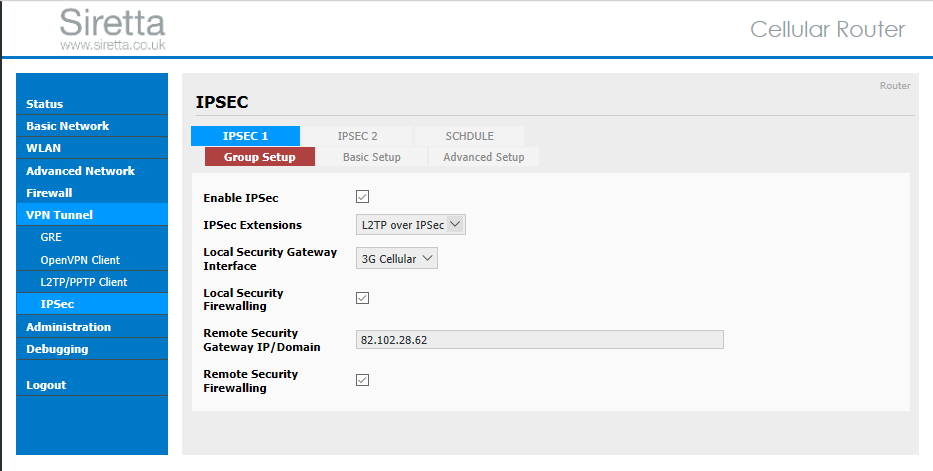
Task: Open the IPSec Extensions dropdown
Action: tap(411, 225)
